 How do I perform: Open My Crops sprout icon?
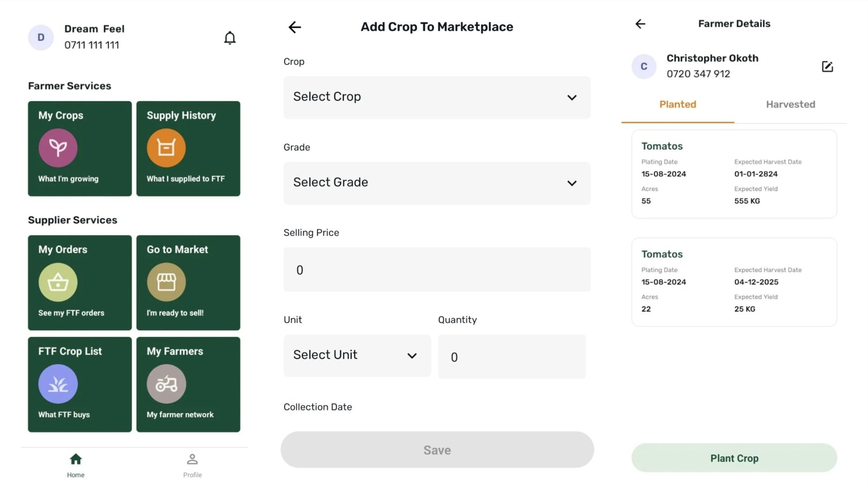pyautogui.click(x=58, y=148)
